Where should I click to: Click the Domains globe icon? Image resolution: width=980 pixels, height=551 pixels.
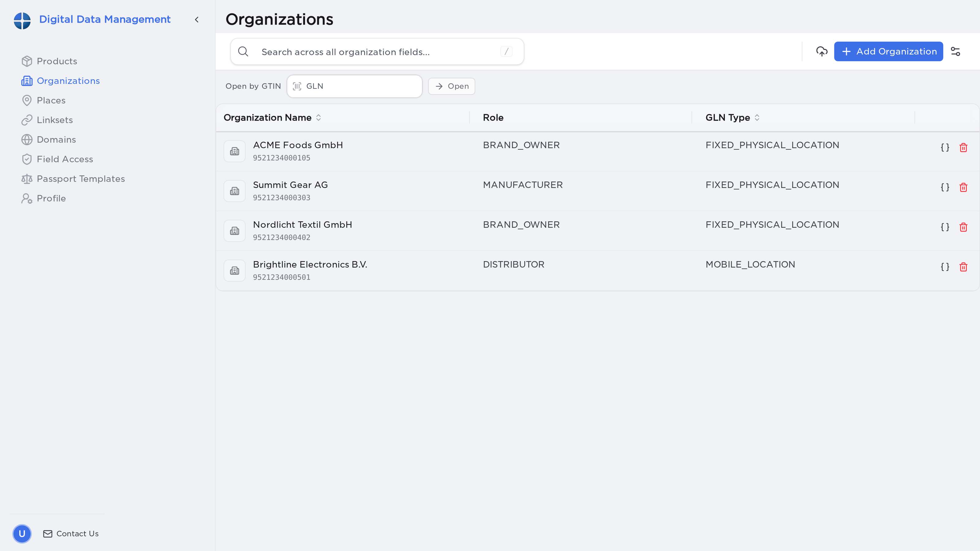coord(27,140)
